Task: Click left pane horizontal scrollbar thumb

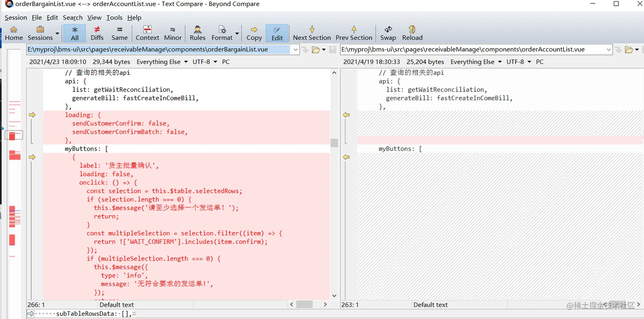Action: [305, 305]
